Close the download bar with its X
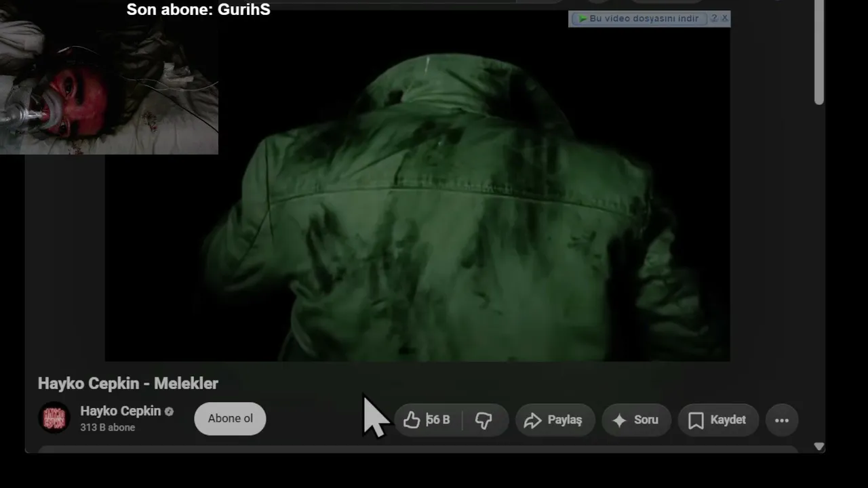The image size is (868, 488). click(724, 18)
